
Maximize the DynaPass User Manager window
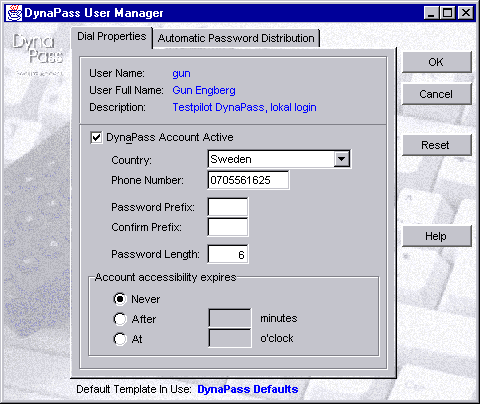coord(447,13)
